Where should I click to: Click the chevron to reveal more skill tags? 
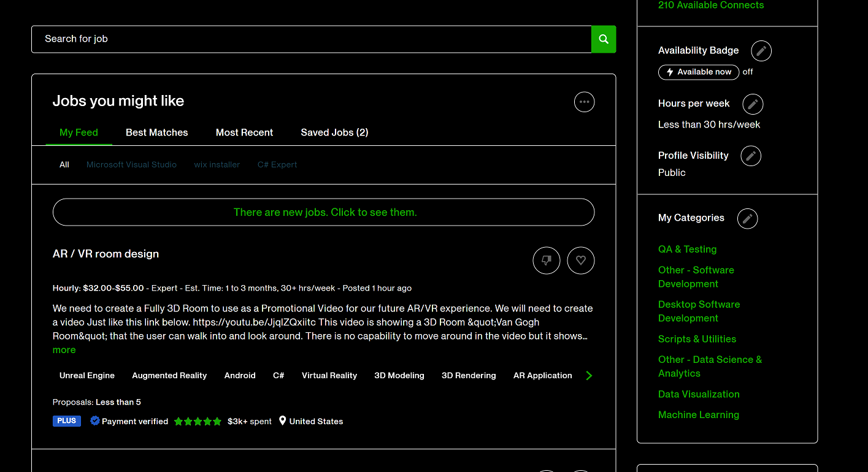[x=588, y=375]
